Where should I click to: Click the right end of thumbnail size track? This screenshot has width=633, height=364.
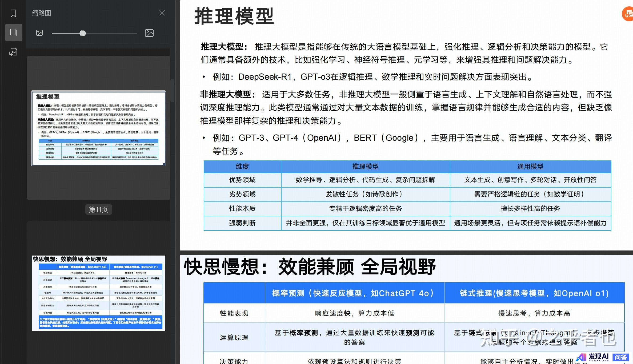(x=135, y=33)
